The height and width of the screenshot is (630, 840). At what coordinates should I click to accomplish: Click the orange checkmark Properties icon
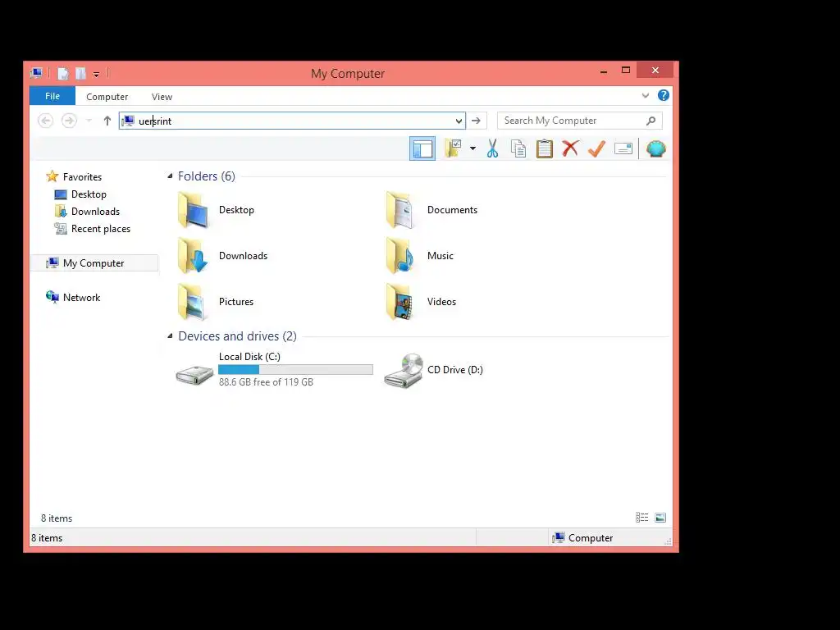coord(596,148)
